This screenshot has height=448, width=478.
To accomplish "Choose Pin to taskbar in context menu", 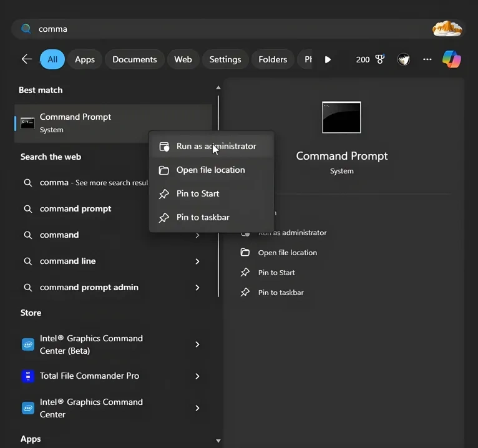I will pyautogui.click(x=203, y=218).
